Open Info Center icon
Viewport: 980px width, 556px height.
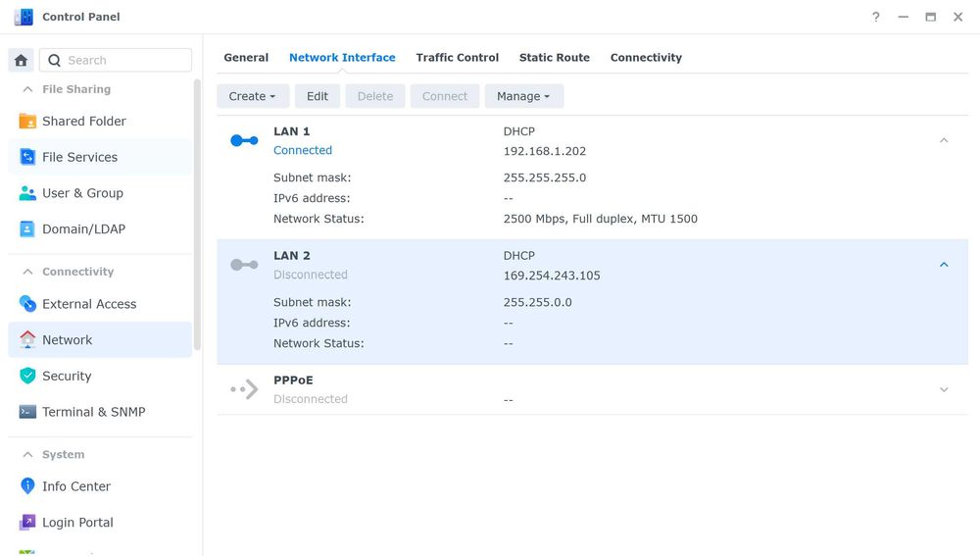click(x=27, y=486)
